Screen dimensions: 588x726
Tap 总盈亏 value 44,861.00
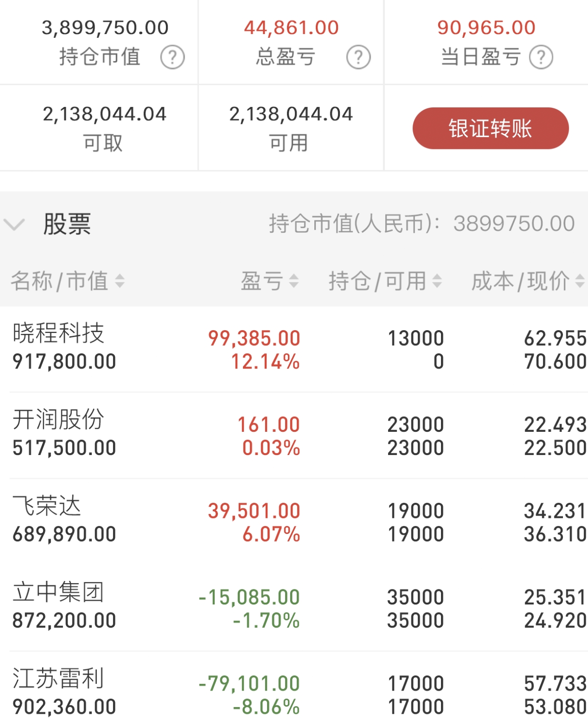pyautogui.click(x=291, y=27)
